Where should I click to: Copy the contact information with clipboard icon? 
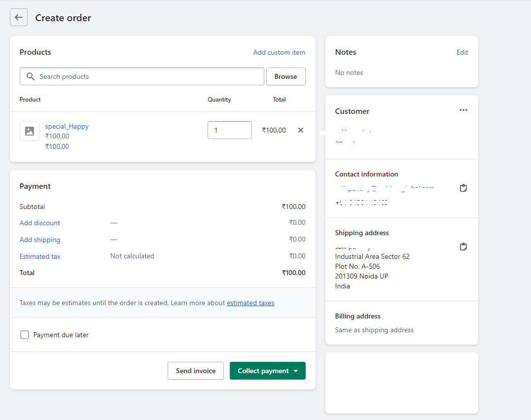(x=463, y=188)
